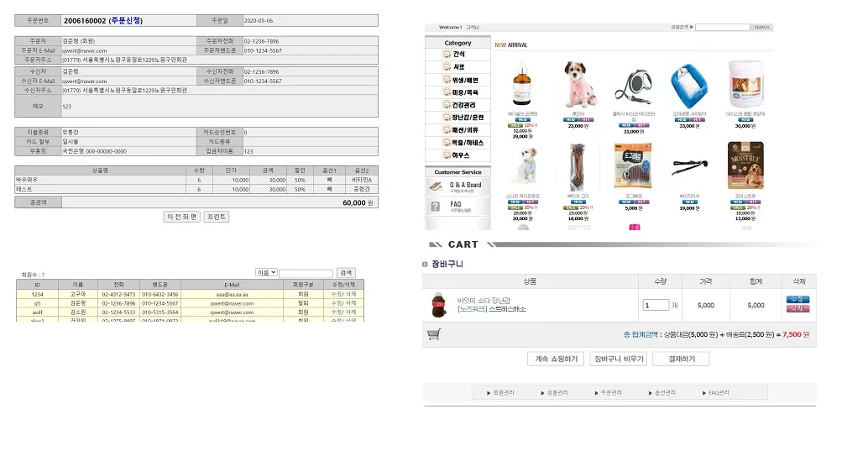868x472 pixels.
Task: Click the pink 삭제 button in cart
Action: click(797, 308)
